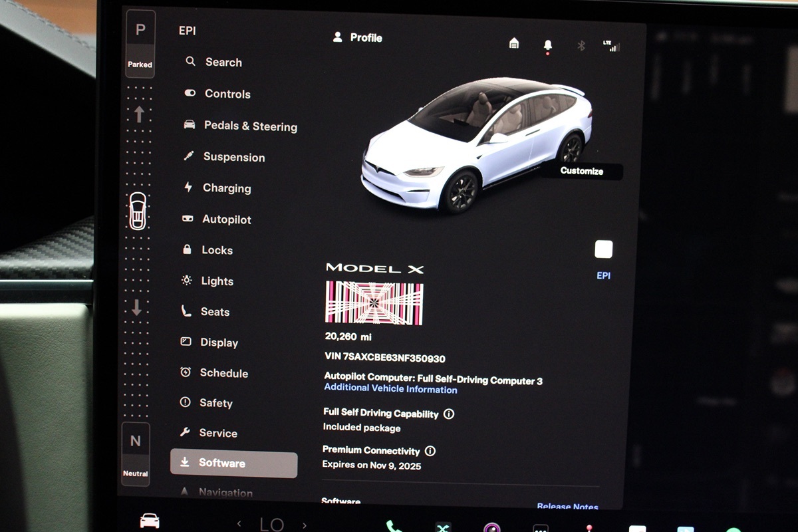Open the Release Notes link
The height and width of the screenshot is (532, 798).
567,506
